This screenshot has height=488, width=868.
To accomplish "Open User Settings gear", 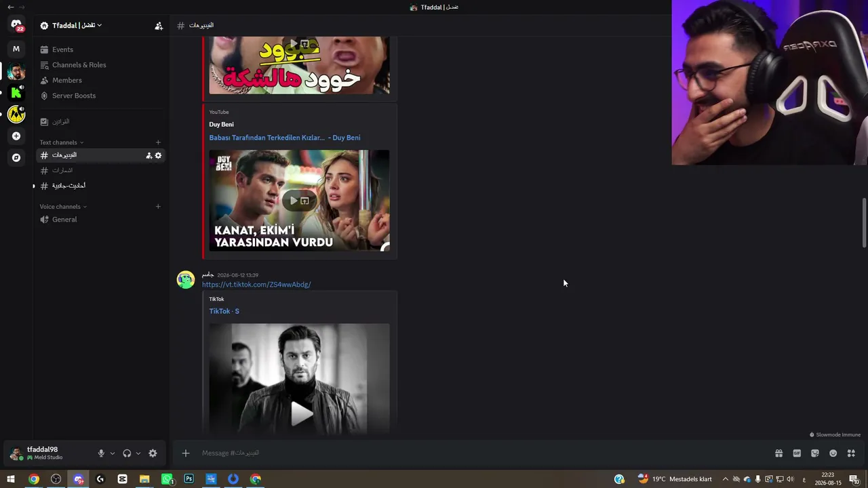I will [x=153, y=453].
